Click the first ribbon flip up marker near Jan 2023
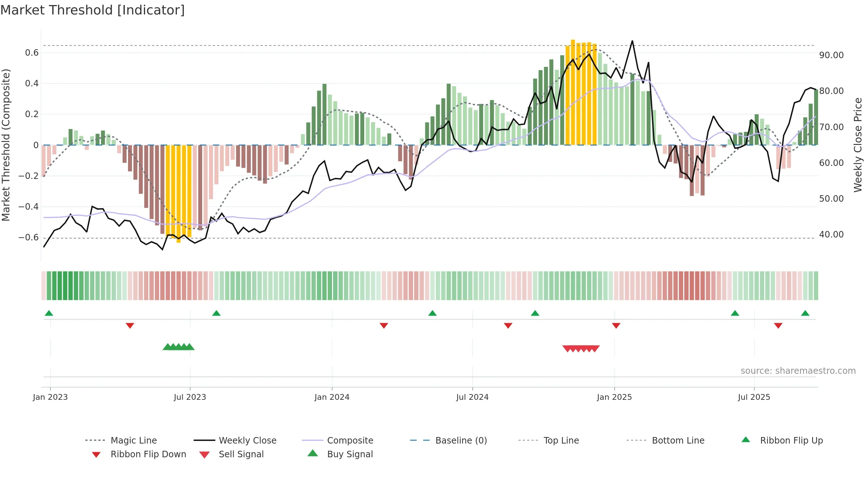This screenshot has width=868, height=488. 49,313
